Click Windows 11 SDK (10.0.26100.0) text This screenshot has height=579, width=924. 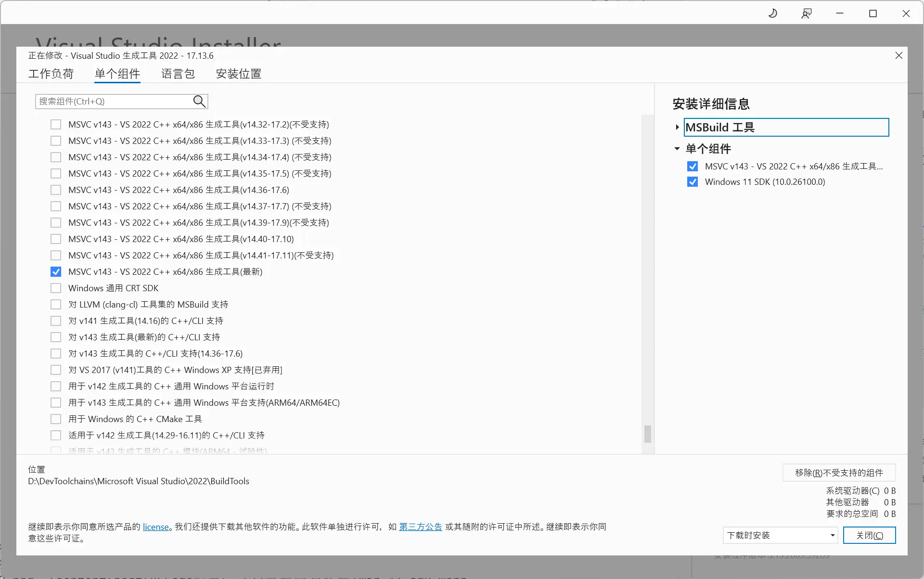pyautogui.click(x=765, y=182)
